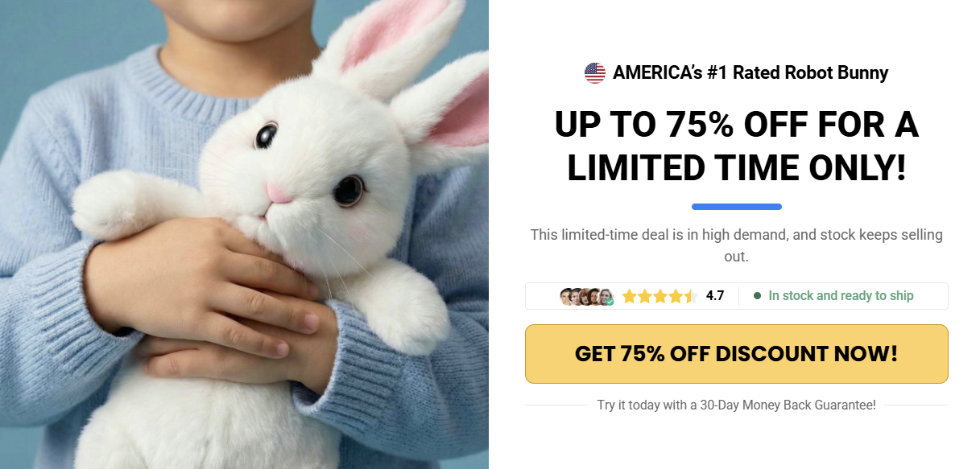980x469 pixels.
Task: Click the American flag icon
Action: tap(594, 73)
